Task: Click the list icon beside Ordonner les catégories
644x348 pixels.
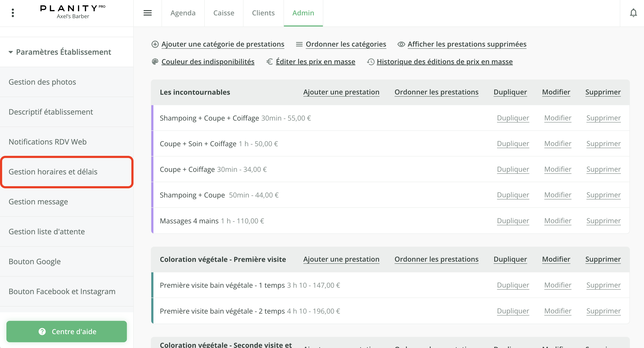Action: (299, 44)
